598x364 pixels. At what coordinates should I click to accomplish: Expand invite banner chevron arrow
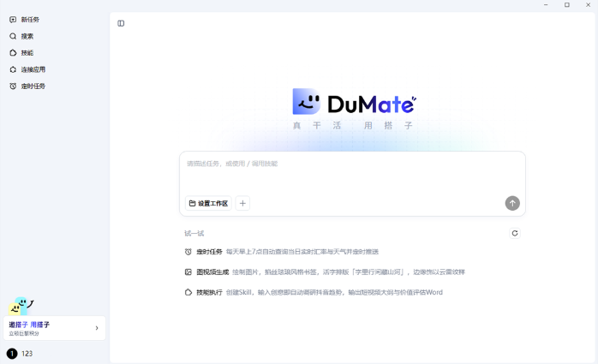pyautogui.click(x=97, y=328)
